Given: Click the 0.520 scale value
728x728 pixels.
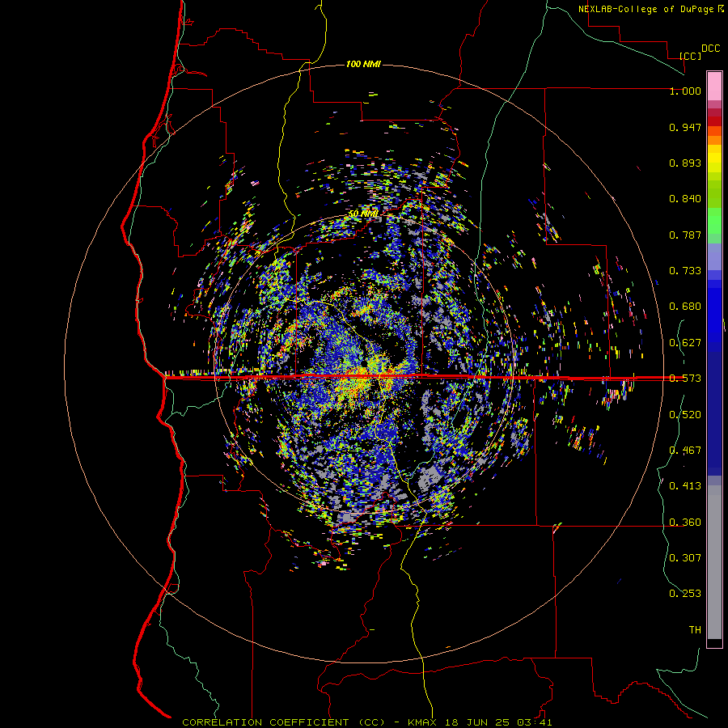Looking at the screenshot, I should (x=685, y=415).
